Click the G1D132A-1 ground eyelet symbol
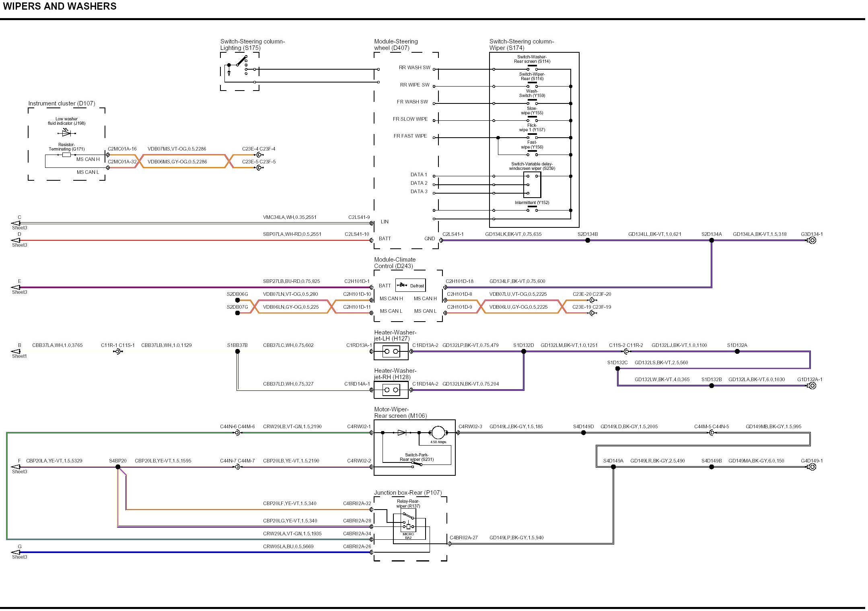The width and height of the screenshot is (868, 611). (x=812, y=386)
